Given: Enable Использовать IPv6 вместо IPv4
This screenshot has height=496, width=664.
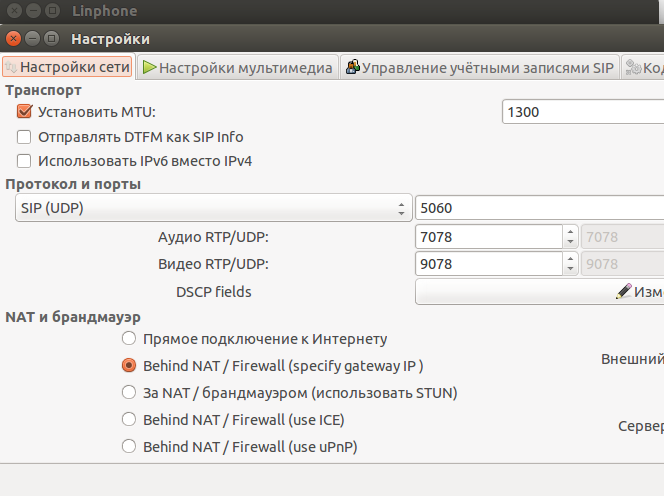Looking at the screenshot, I should click(25, 160).
